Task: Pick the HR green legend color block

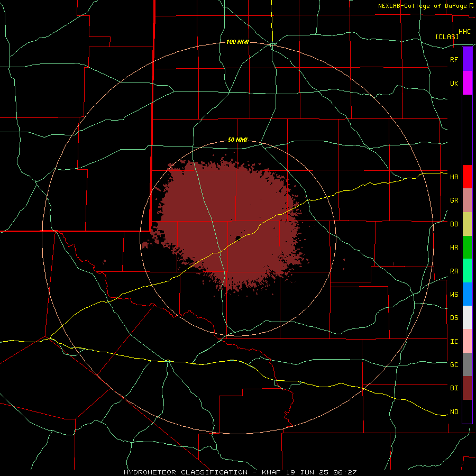Action: click(x=467, y=248)
